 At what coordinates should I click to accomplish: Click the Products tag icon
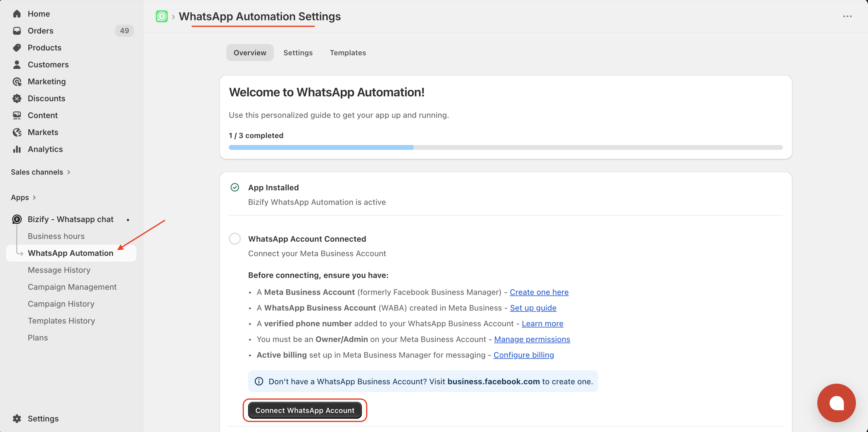coord(17,47)
